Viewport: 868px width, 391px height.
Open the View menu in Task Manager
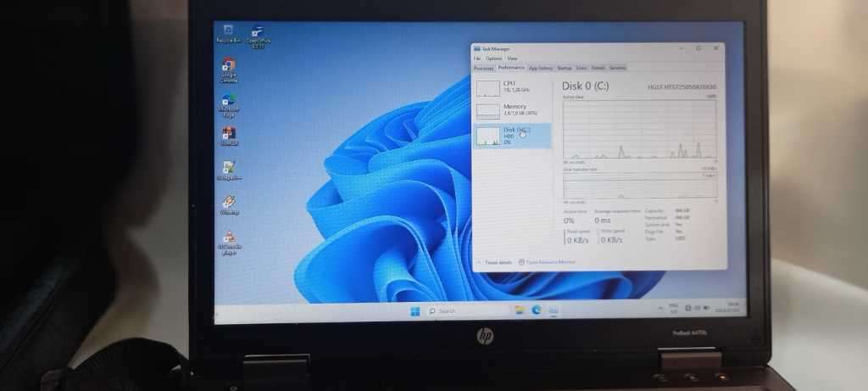point(512,59)
